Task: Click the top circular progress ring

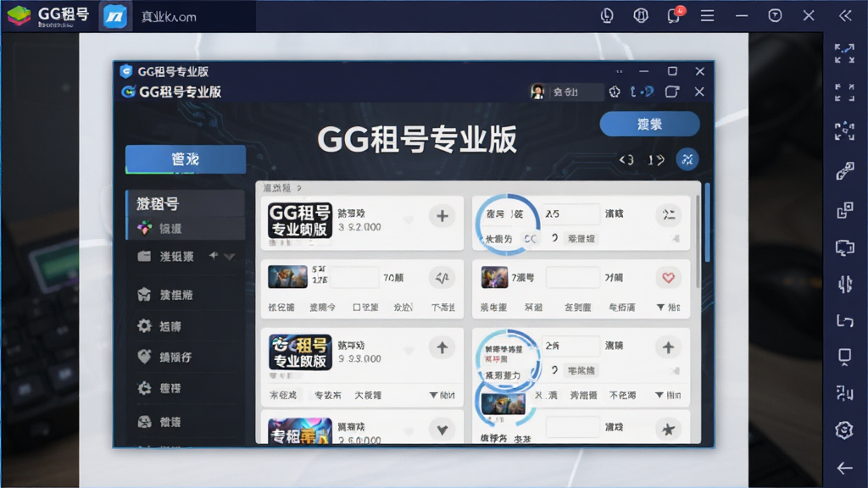Action: [x=507, y=224]
